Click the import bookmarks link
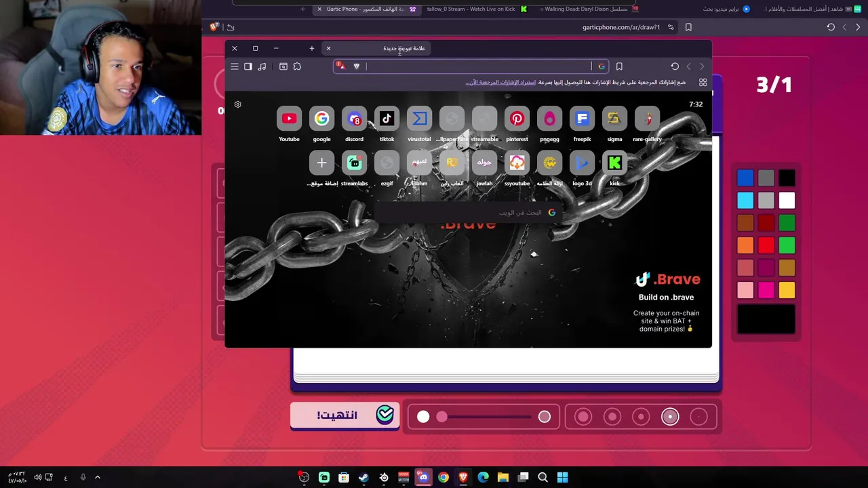Image resolution: width=868 pixels, height=488 pixels. pyautogui.click(x=500, y=83)
